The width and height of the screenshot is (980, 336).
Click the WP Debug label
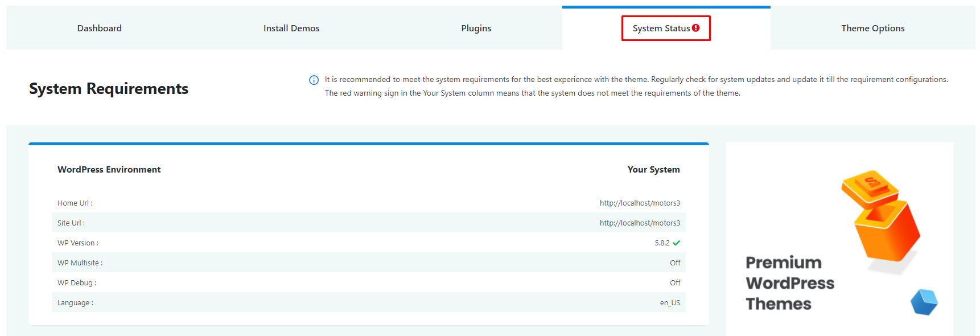pyautogui.click(x=77, y=282)
